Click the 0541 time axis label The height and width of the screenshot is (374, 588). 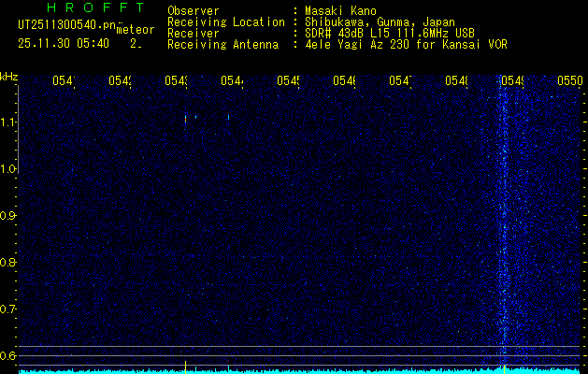(64, 80)
